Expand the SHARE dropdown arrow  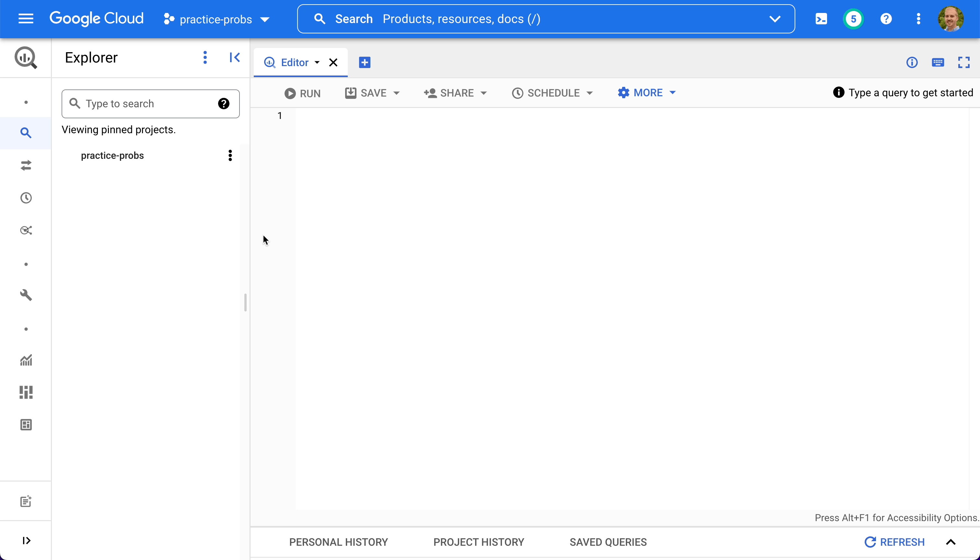[x=484, y=93]
